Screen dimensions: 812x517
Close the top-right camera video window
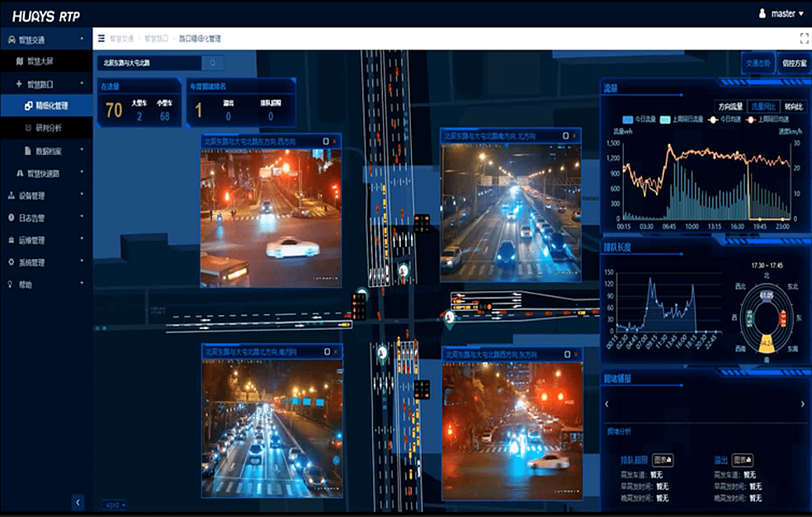pos(574,135)
